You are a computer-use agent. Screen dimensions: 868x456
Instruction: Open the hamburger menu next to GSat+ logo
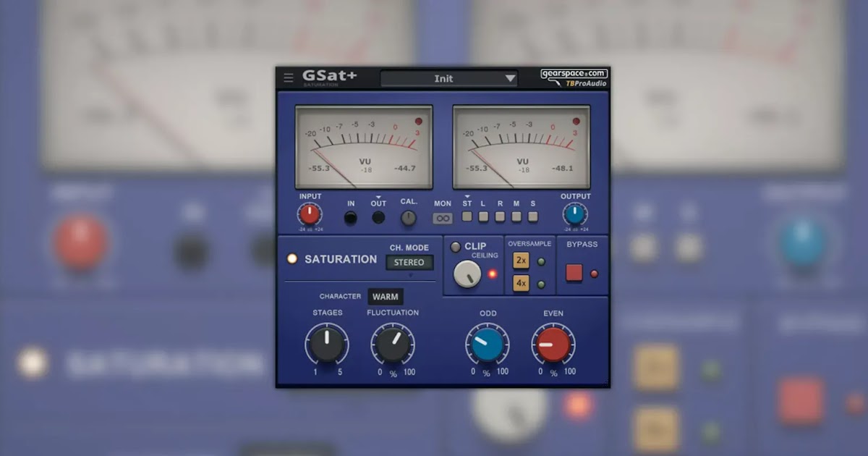(289, 77)
